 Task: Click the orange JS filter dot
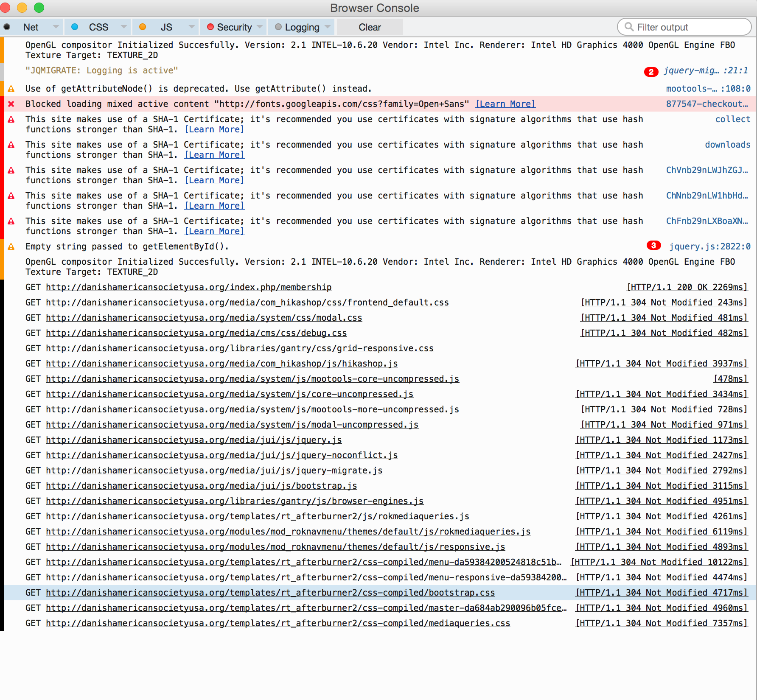(143, 27)
